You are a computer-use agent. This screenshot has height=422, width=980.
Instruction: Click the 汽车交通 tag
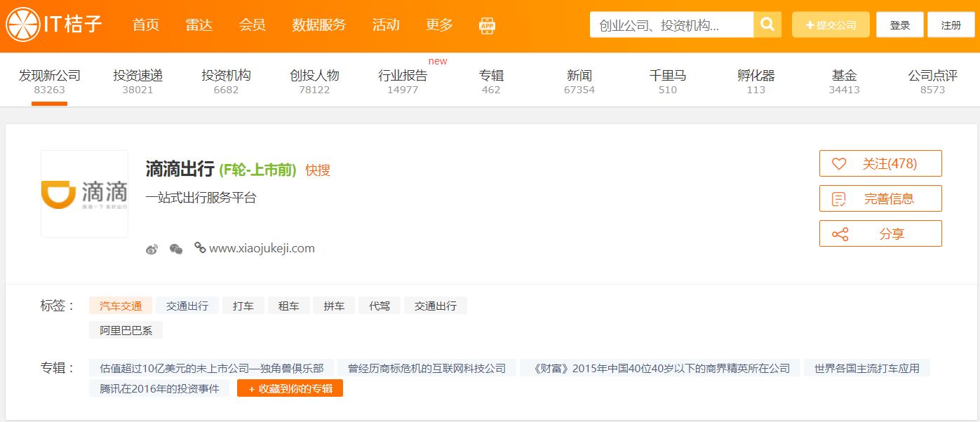121,306
